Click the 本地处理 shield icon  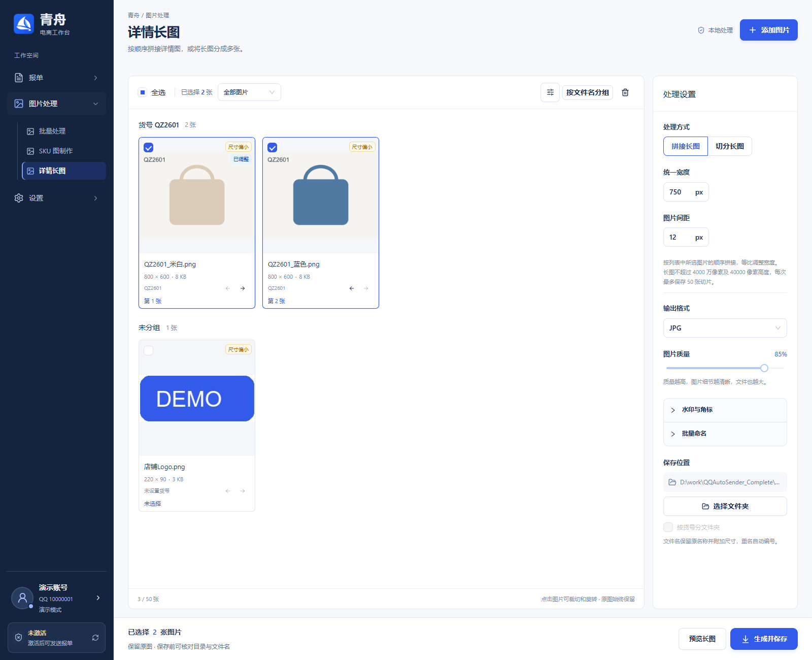point(701,30)
